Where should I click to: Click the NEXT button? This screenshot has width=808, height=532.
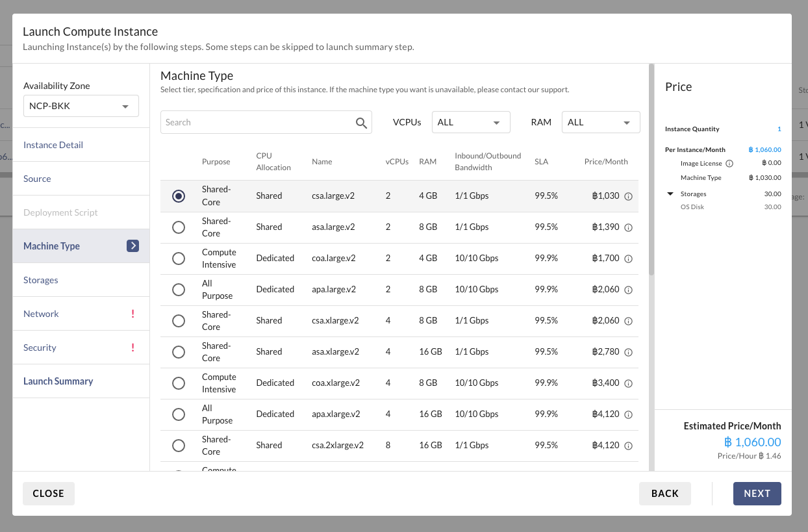pyautogui.click(x=757, y=494)
